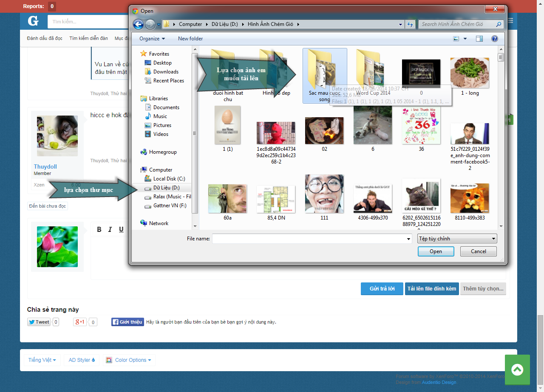This screenshot has width=544, height=392.
Task: Expand the views options dropdown arrow
Action: tap(465, 39)
